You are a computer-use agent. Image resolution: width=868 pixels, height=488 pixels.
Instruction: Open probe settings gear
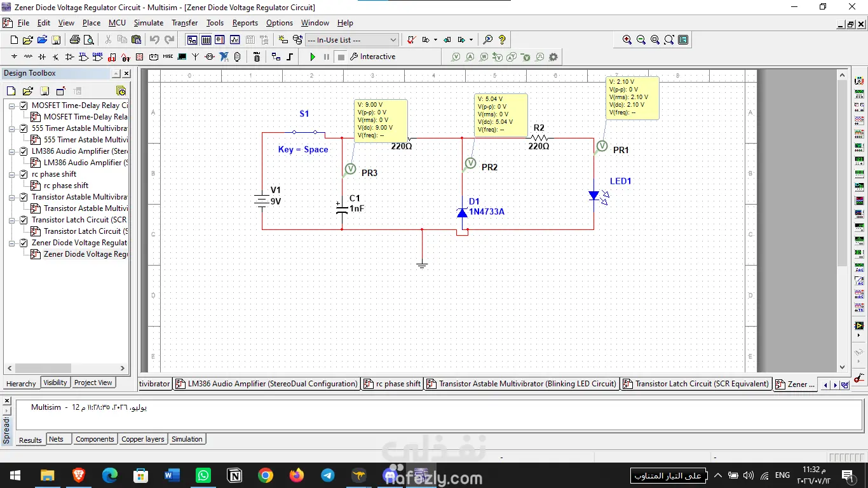[x=553, y=57]
